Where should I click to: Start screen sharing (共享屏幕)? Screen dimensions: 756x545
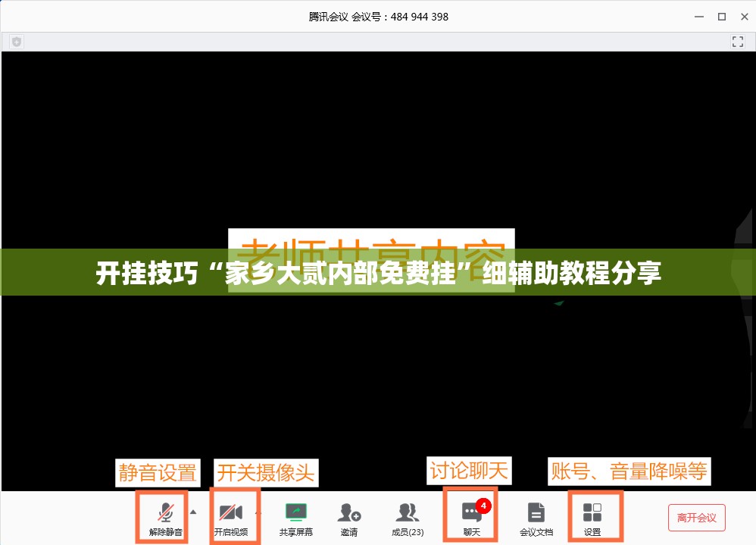tap(295, 519)
